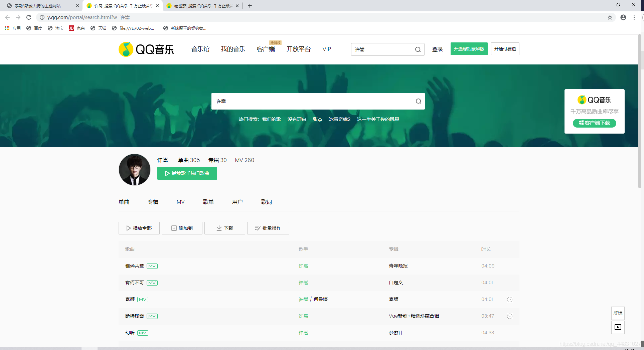
Task: Open Chrome three-dot menu
Action: 634,17
